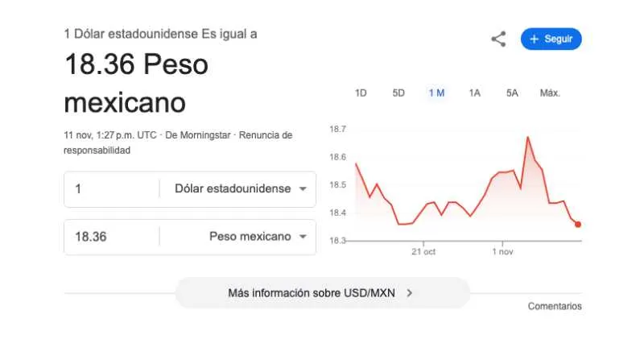Click the amount field containing 1
This screenshot has width=644, height=343.
click(x=113, y=188)
